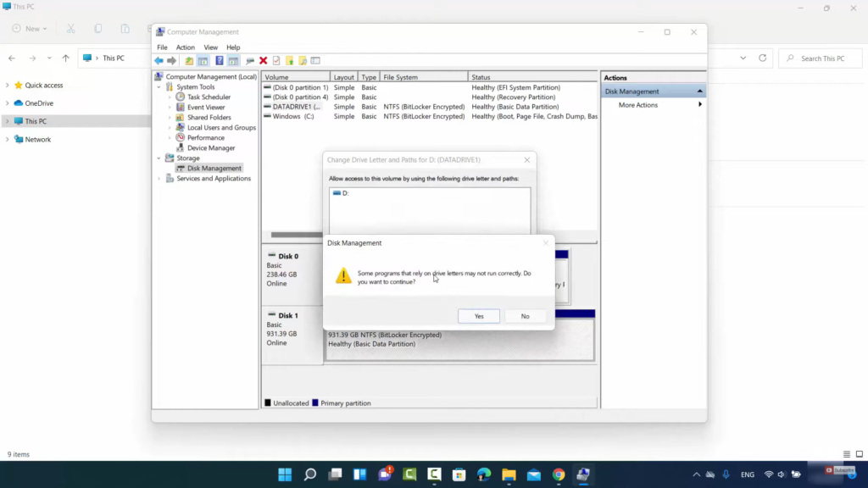868x488 pixels.
Task: Open Microsoft Edge from the taskbar
Action: click(x=483, y=474)
